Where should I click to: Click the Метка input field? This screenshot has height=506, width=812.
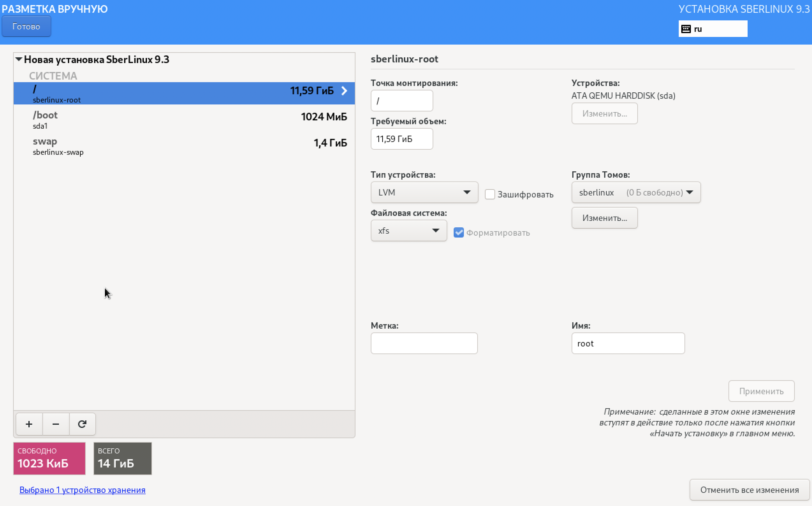[424, 343]
